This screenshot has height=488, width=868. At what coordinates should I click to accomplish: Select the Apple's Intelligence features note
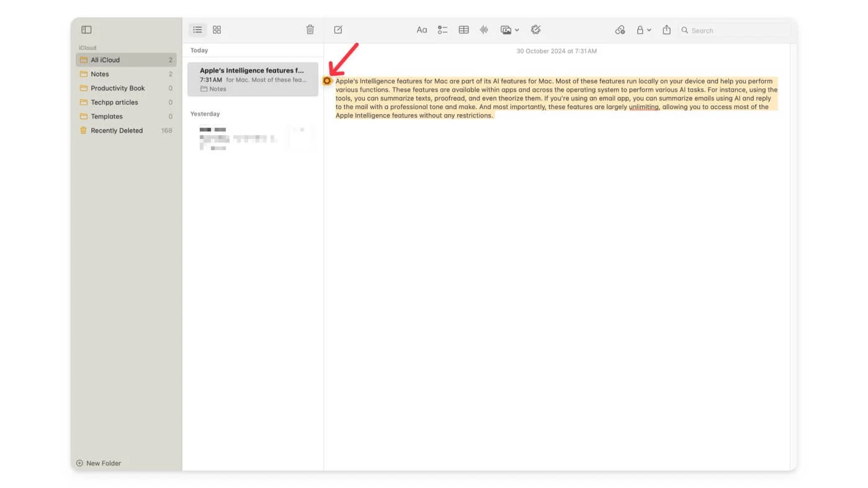click(253, 79)
